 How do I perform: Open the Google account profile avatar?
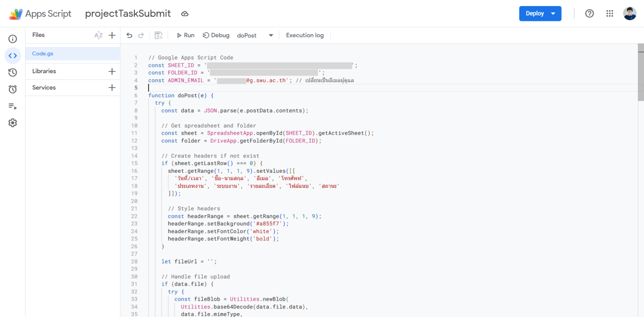point(630,13)
